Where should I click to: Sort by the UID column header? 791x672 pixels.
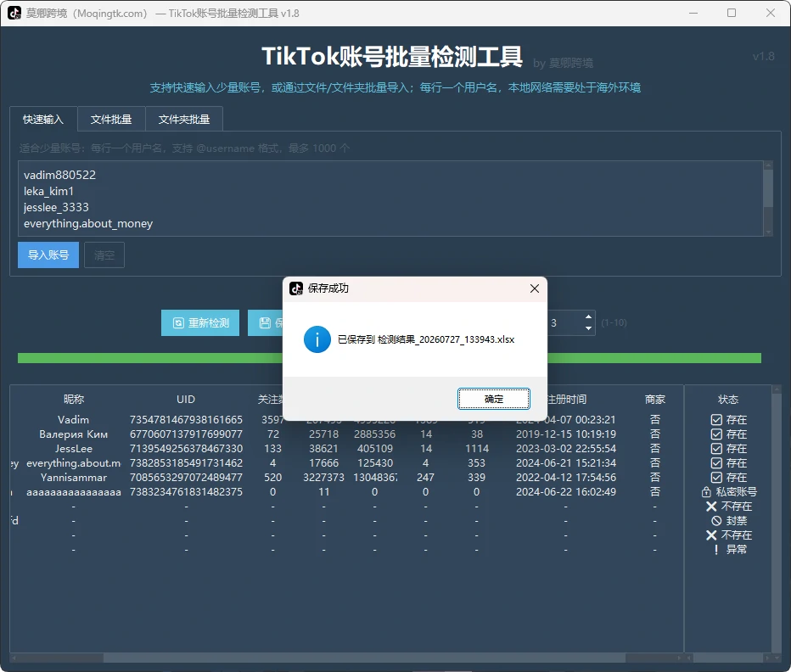pyautogui.click(x=186, y=400)
